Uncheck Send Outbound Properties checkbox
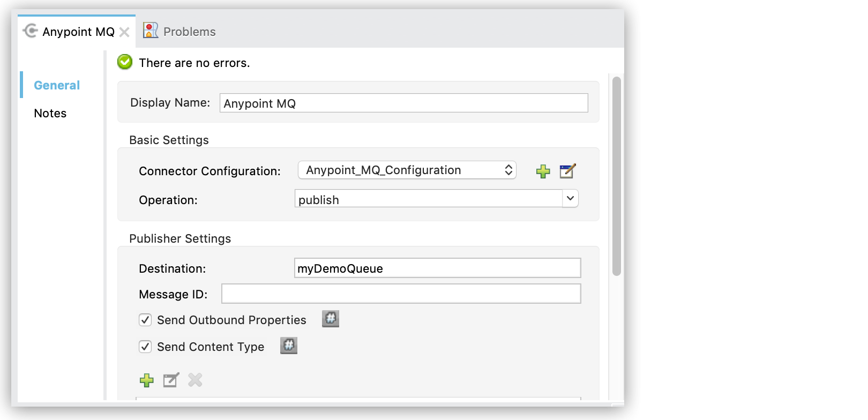The height and width of the screenshot is (420, 868). tap(145, 320)
